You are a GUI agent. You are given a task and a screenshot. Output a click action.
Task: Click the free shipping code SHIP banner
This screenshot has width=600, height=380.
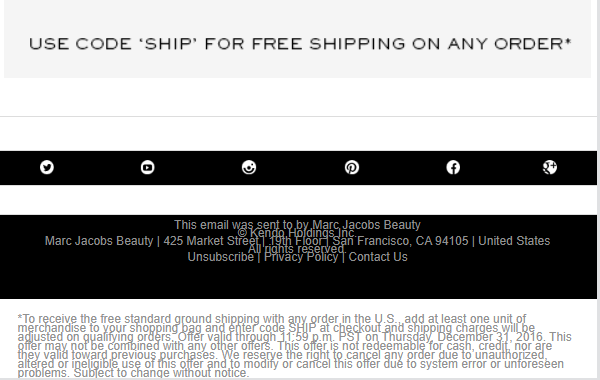pyautogui.click(x=297, y=39)
